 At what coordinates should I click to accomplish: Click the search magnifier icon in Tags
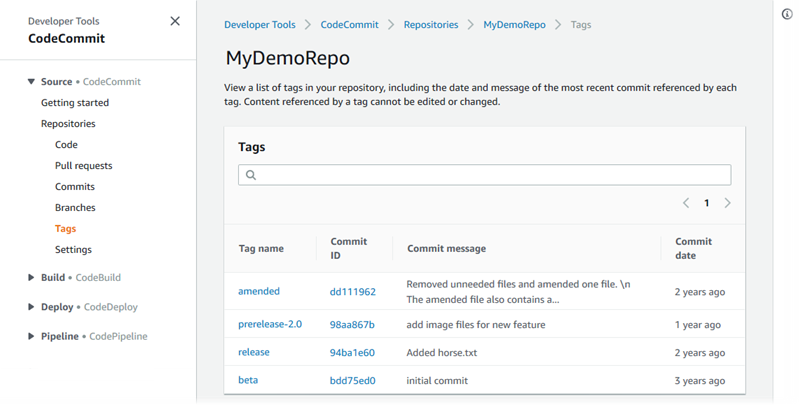tap(251, 175)
